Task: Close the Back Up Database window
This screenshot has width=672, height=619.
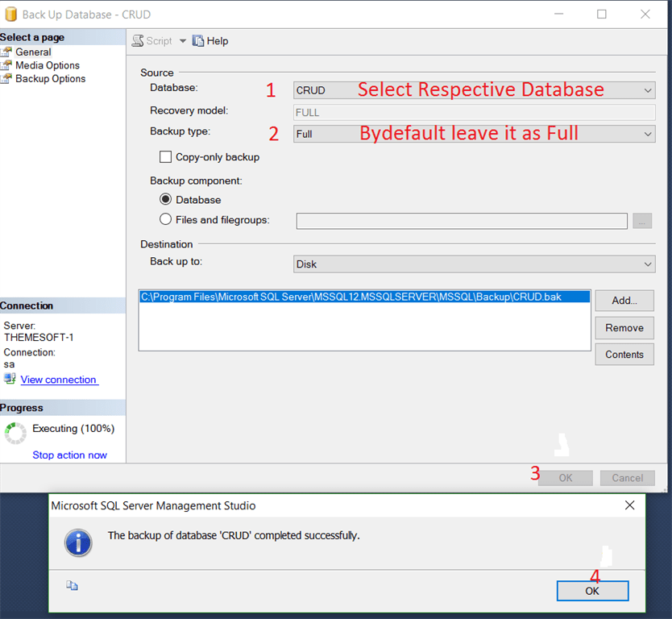Action: (645, 15)
